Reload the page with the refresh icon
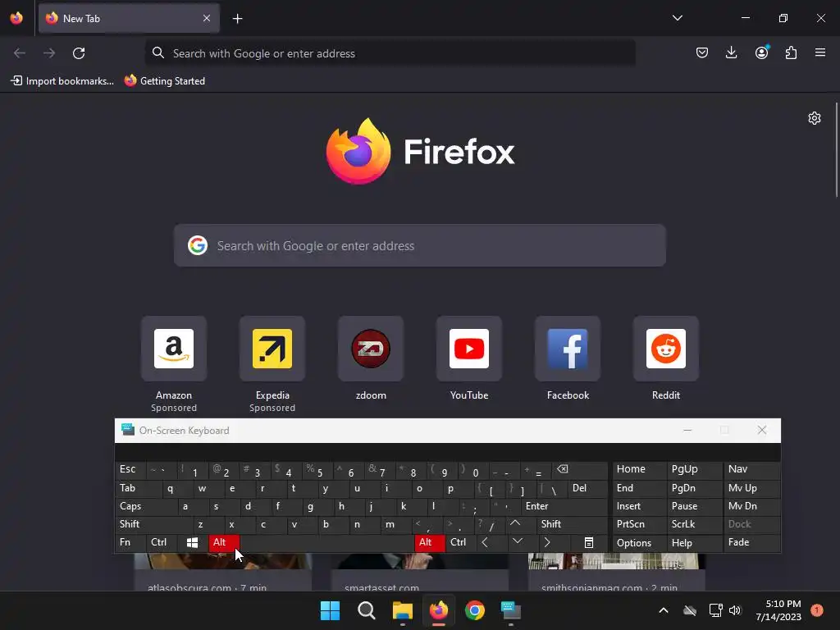Image resolution: width=840 pixels, height=630 pixels. point(79,53)
